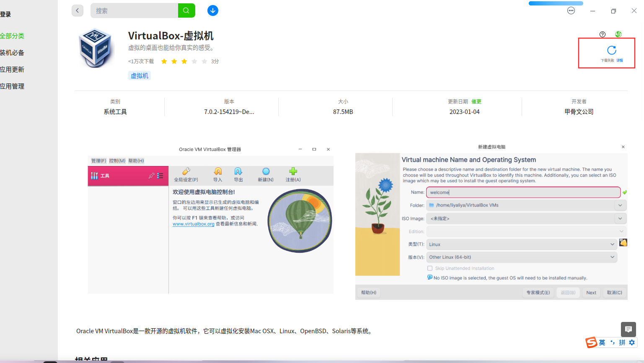Click the 拼 pinyin mode on Sogou bar

(622, 342)
